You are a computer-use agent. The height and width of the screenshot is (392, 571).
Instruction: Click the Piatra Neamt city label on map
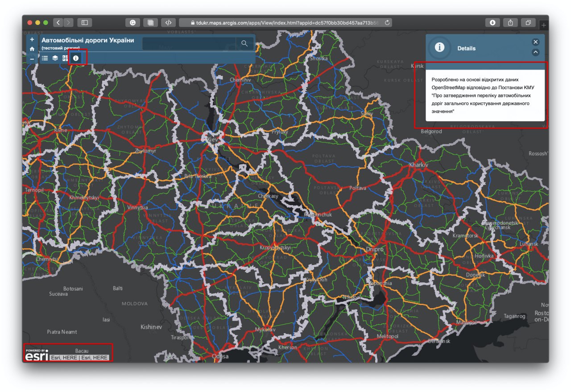tap(62, 332)
